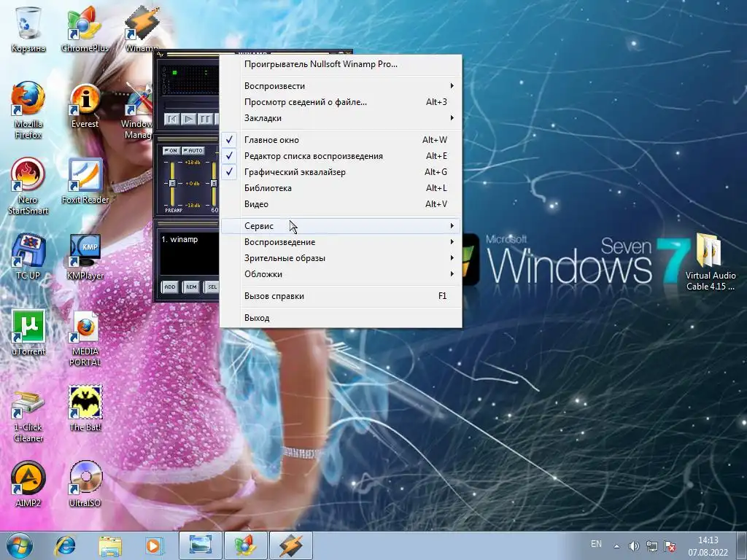The width and height of the screenshot is (747, 560).
Task: Open the Everest desktop icon
Action: pos(85,106)
